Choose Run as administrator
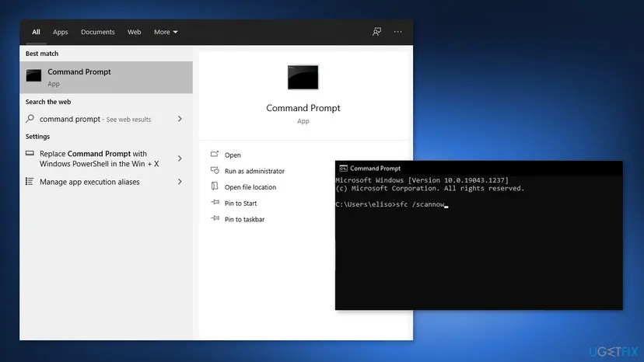The width and height of the screenshot is (644, 362). click(254, 171)
